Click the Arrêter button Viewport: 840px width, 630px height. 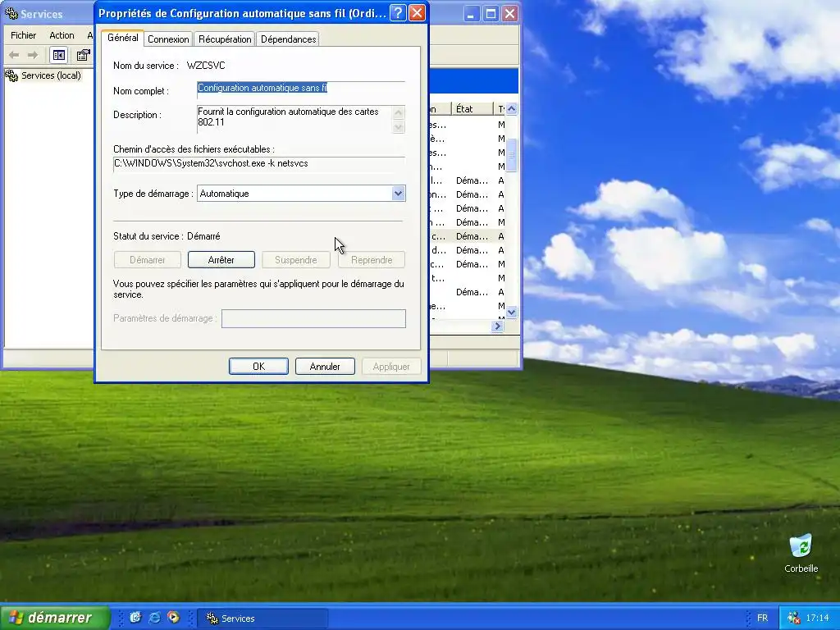[221, 260]
